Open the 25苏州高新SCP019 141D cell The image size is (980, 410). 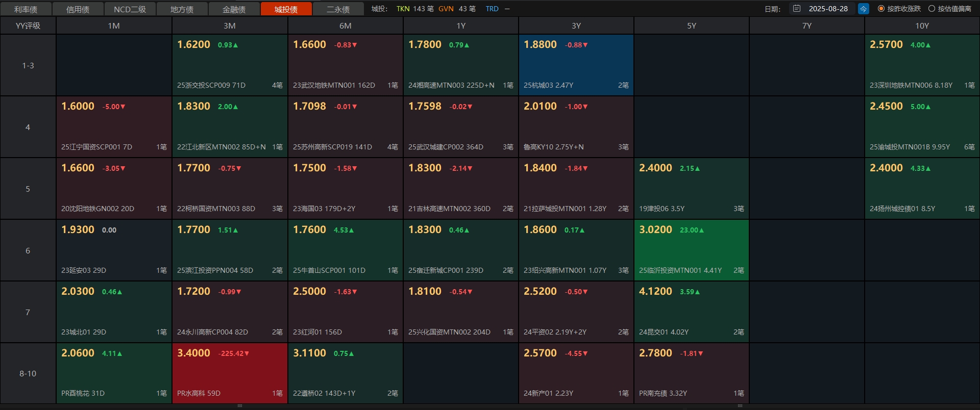pyautogui.click(x=345, y=127)
